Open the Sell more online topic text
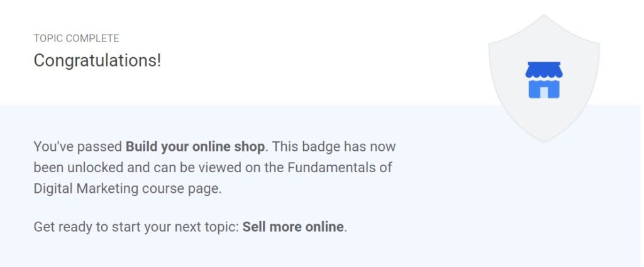Viewport: 644px width, 267px height. click(293, 227)
